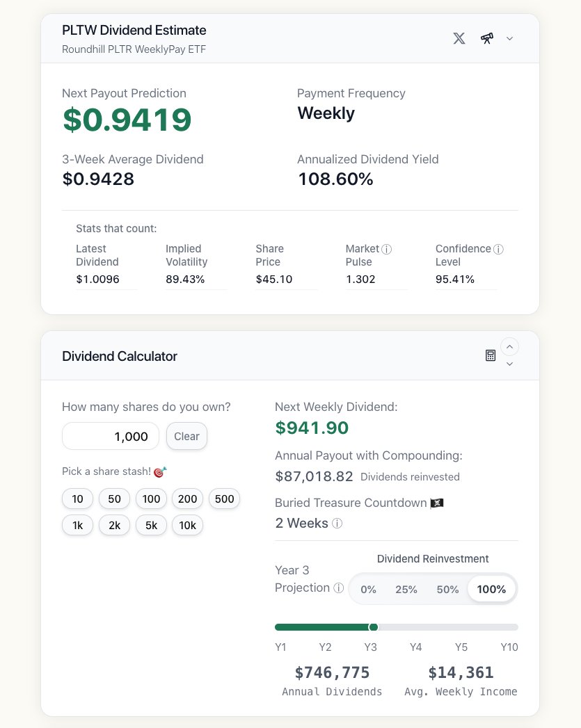The height and width of the screenshot is (728, 581).
Task: Click the $87,018.82 annual payout amount
Action: tap(314, 476)
